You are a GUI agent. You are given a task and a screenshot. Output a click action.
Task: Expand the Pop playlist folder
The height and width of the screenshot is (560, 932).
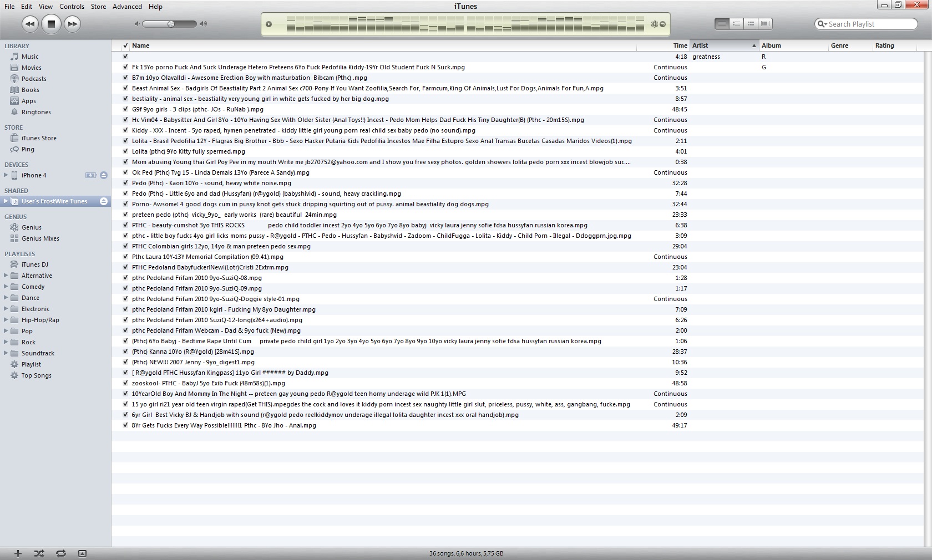(6, 331)
